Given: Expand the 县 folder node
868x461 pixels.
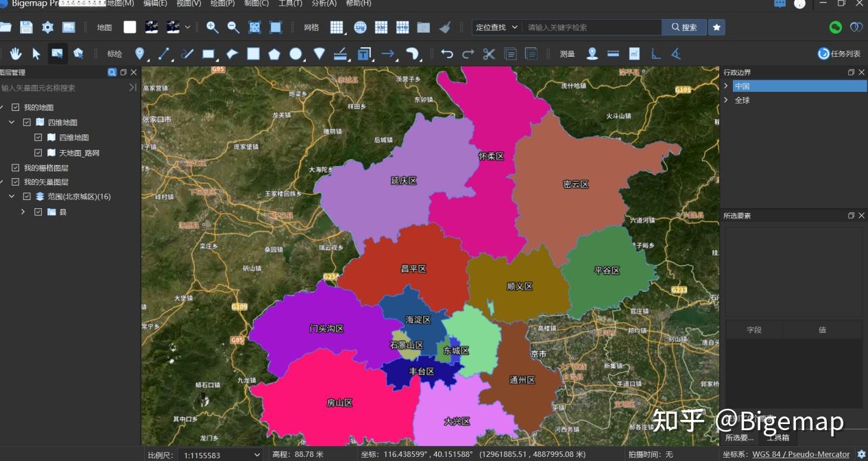Looking at the screenshot, I should pyautogui.click(x=23, y=212).
